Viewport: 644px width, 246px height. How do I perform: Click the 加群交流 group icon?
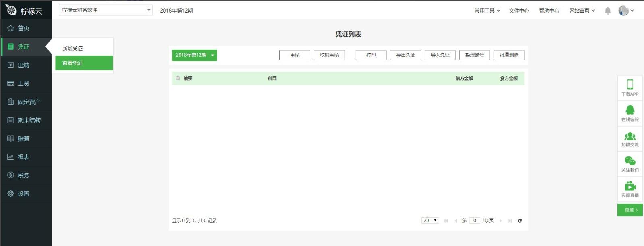630,136
